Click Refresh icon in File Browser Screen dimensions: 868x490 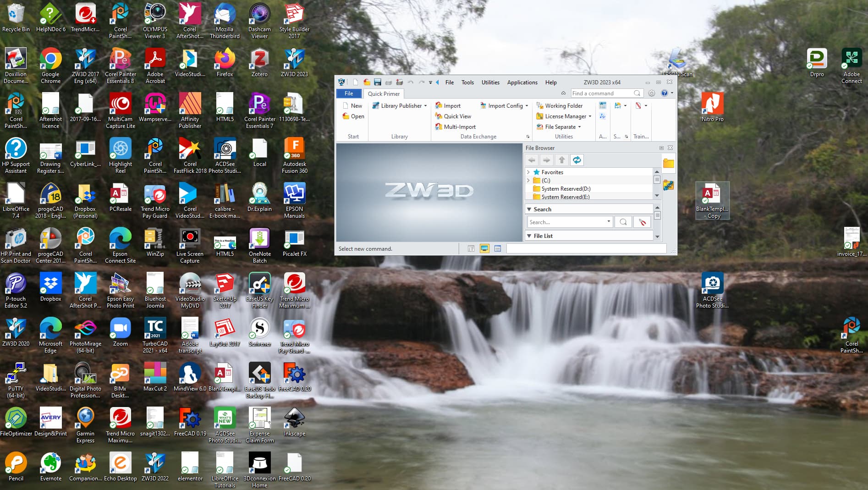577,160
